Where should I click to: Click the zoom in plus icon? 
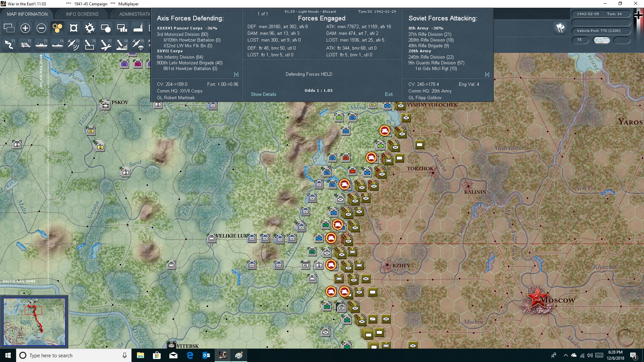point(25,28)
